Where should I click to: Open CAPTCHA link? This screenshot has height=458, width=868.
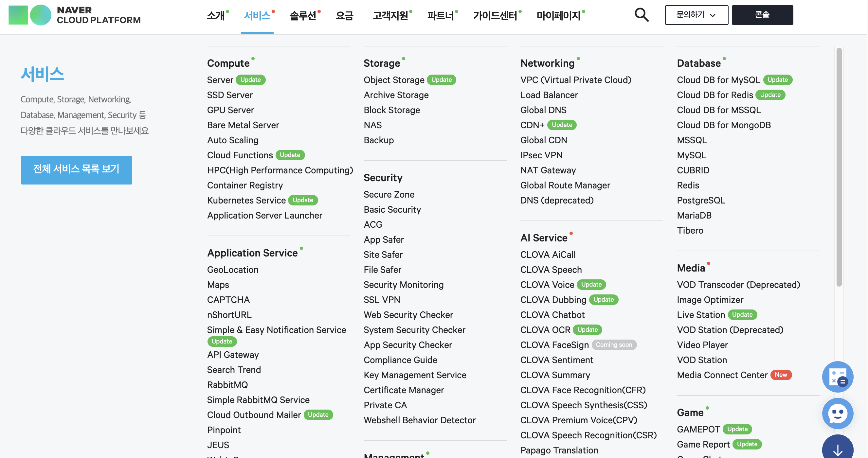point(228,300)
